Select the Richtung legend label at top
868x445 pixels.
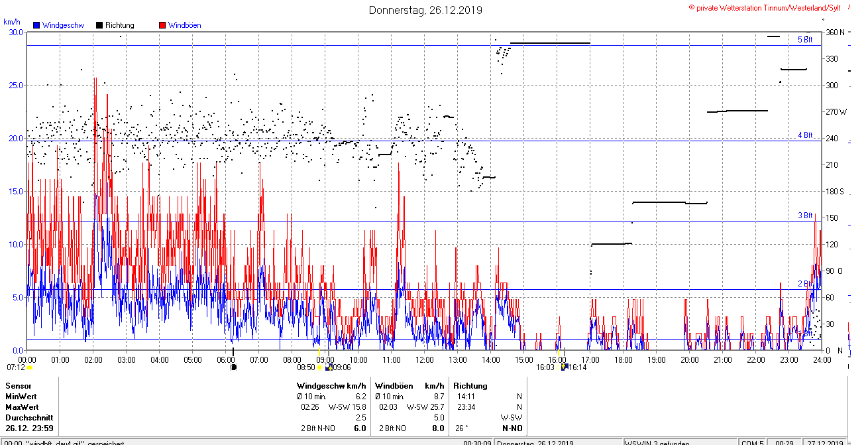pos(120,25)
